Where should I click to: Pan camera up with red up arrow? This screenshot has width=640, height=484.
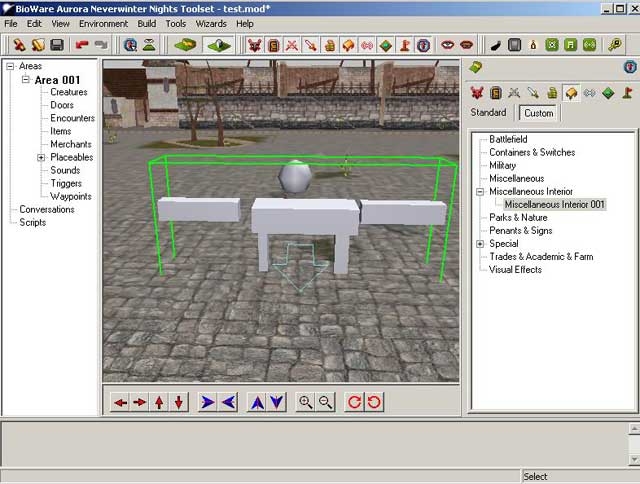pyautogui.click(x=160, y=402)
